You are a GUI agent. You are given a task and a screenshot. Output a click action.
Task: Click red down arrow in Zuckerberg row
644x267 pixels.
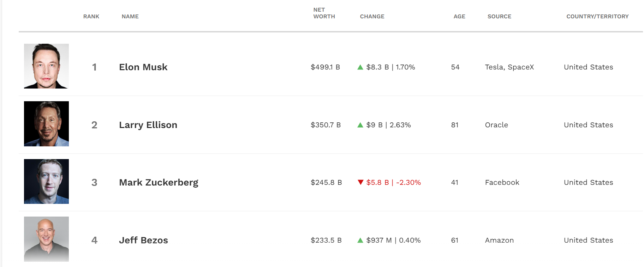tap(360, 182)
